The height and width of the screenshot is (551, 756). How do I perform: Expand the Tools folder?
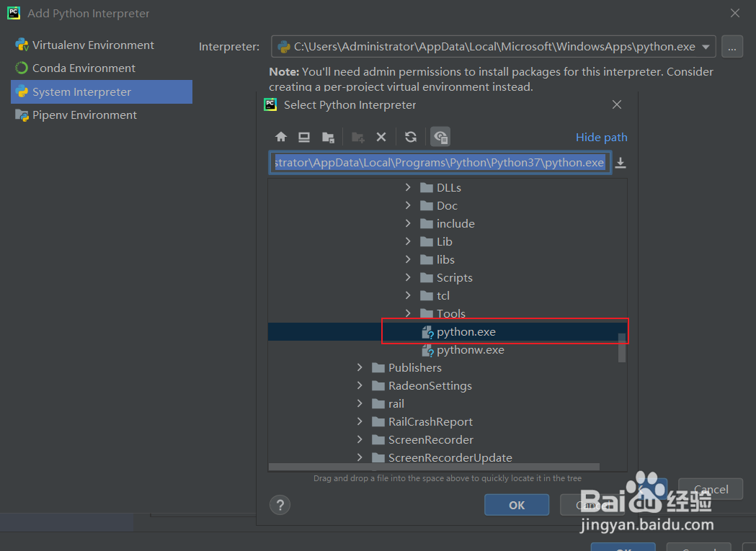(408, 313)
